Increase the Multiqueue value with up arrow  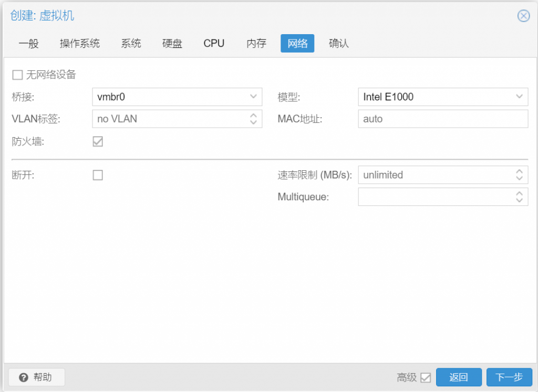(520, 193)
